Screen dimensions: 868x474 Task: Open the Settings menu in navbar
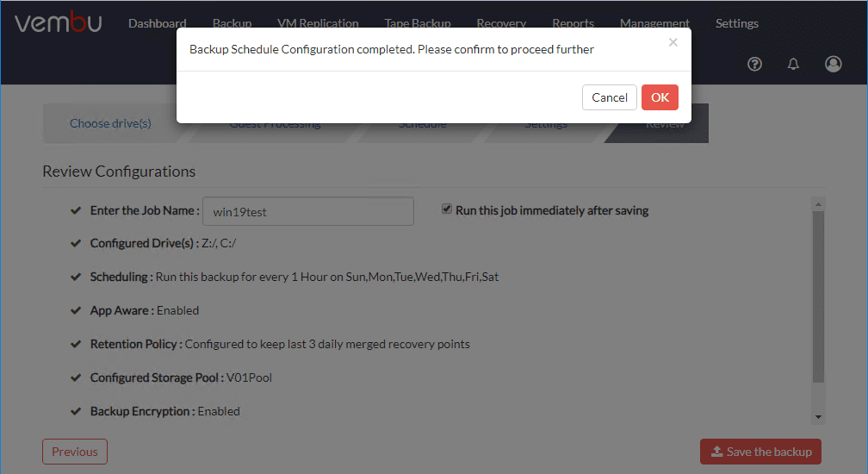tap(737, 23)
